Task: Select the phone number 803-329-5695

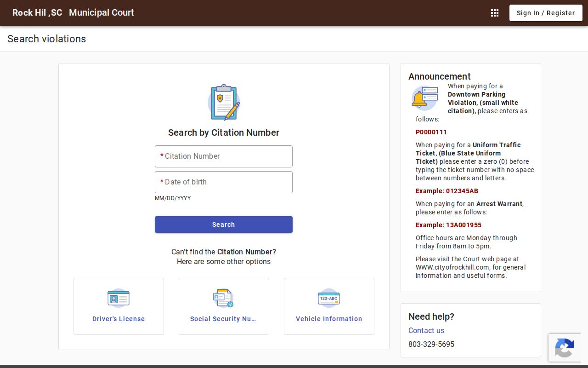Action: [x=431, y=344]
